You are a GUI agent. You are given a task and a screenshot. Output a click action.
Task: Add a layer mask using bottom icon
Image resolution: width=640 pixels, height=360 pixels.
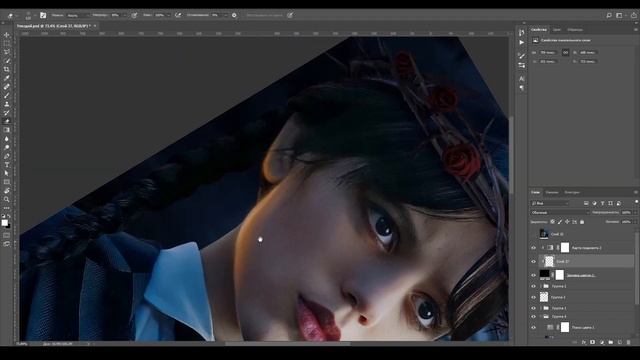592,342
